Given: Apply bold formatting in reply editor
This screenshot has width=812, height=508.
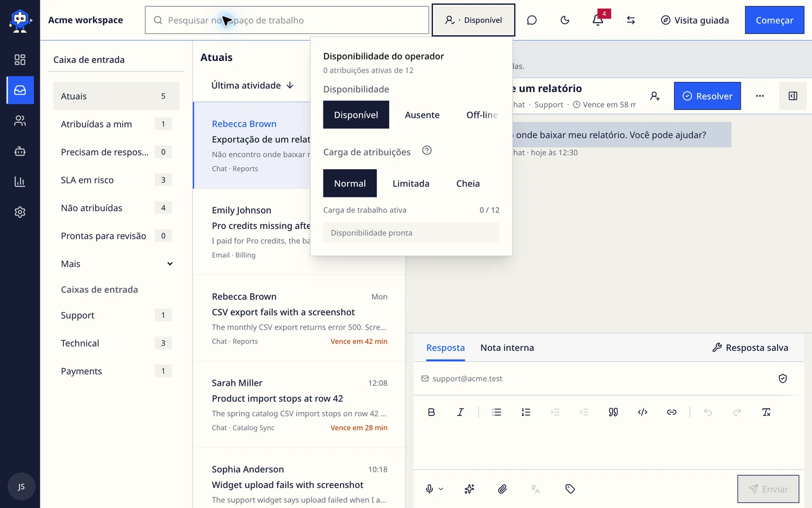Looking at the screenshot, I should point(431,412).
